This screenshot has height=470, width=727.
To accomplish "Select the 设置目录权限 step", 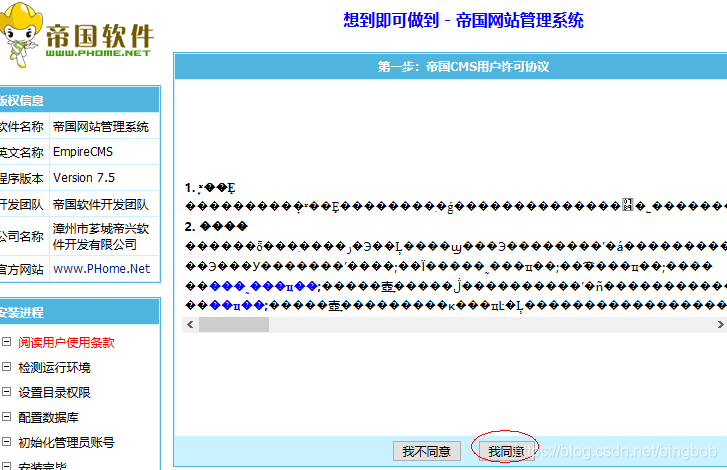I will click(x=54, y=393).
